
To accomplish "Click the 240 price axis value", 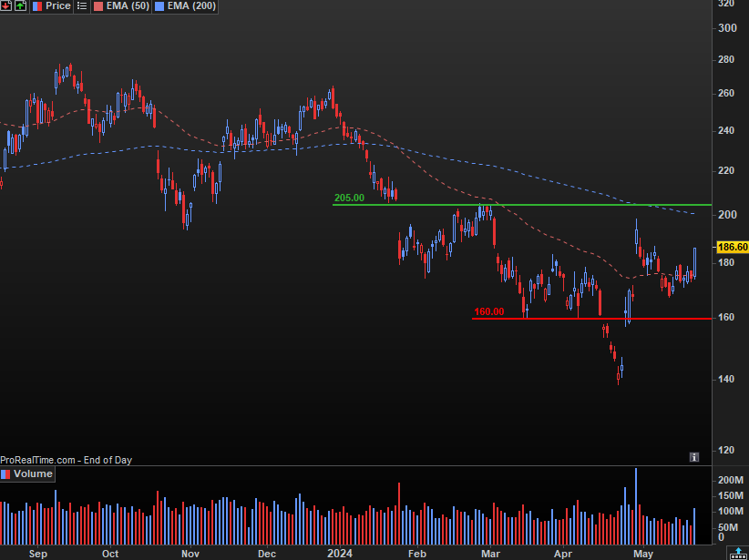I will (x=727, y=130).
